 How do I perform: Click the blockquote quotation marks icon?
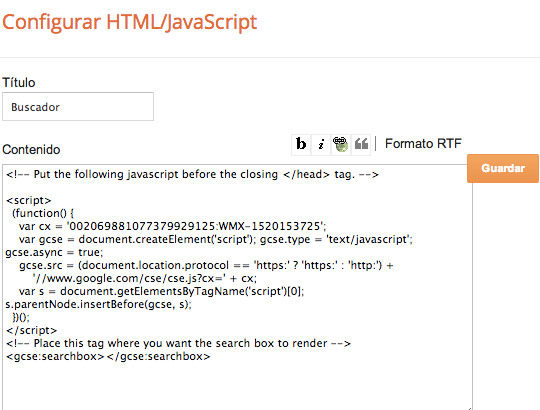pyautogui.click(x=361, y=144)
